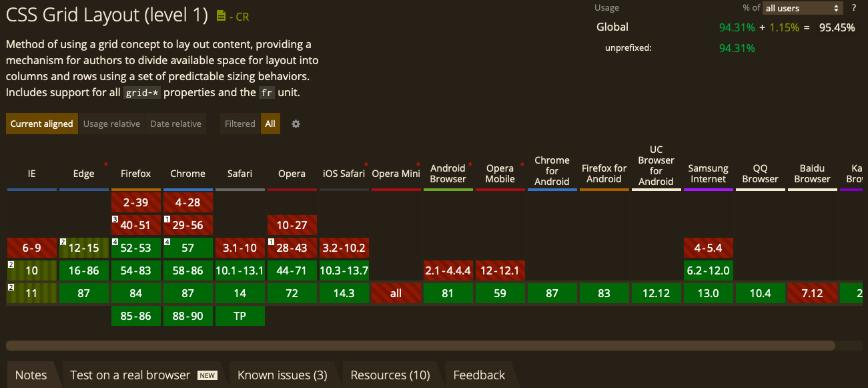
Task: Click the Chrome for Android header
Action: pos(552,171)
